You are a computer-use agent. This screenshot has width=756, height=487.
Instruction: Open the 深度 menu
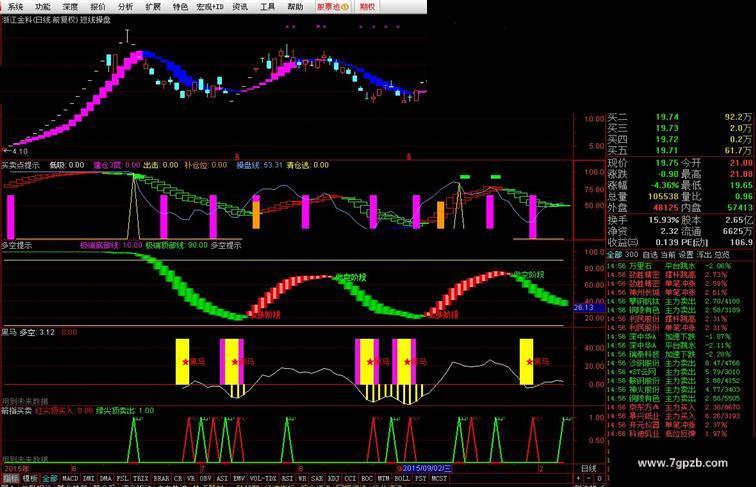click(x=70, y=7)
